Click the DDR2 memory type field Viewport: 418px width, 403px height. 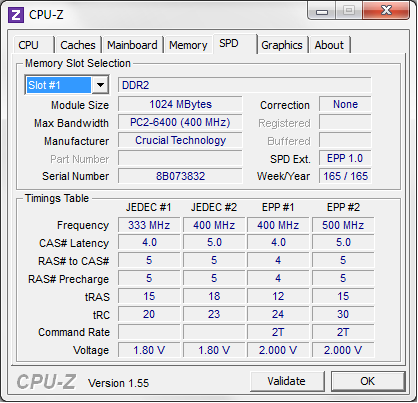click(x=244, y=85)
